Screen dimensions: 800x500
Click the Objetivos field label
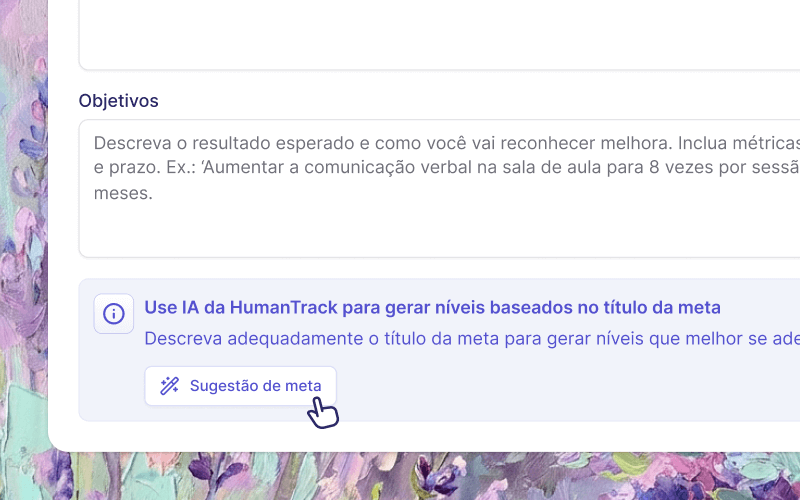[118, 101]
